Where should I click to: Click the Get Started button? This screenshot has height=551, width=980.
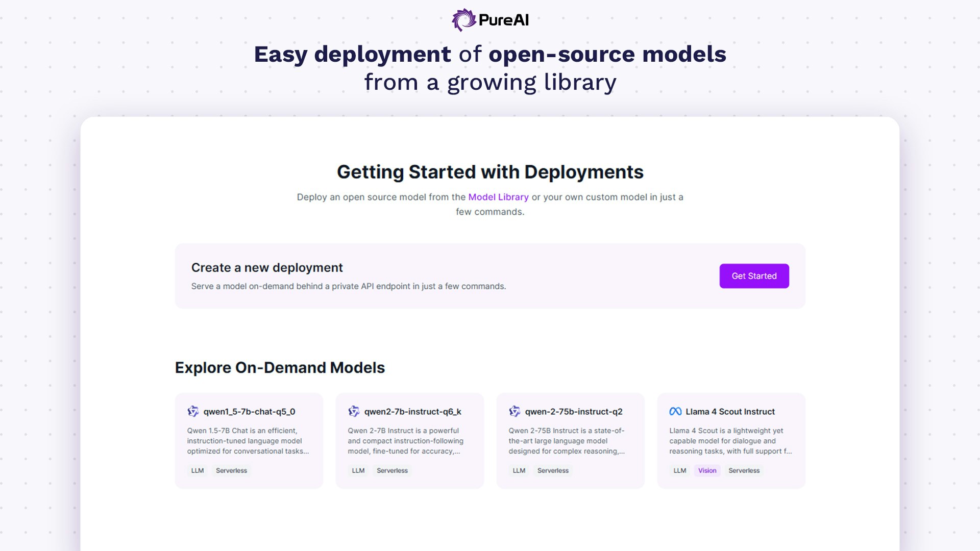pyautogui.click(x=754, y=276)
